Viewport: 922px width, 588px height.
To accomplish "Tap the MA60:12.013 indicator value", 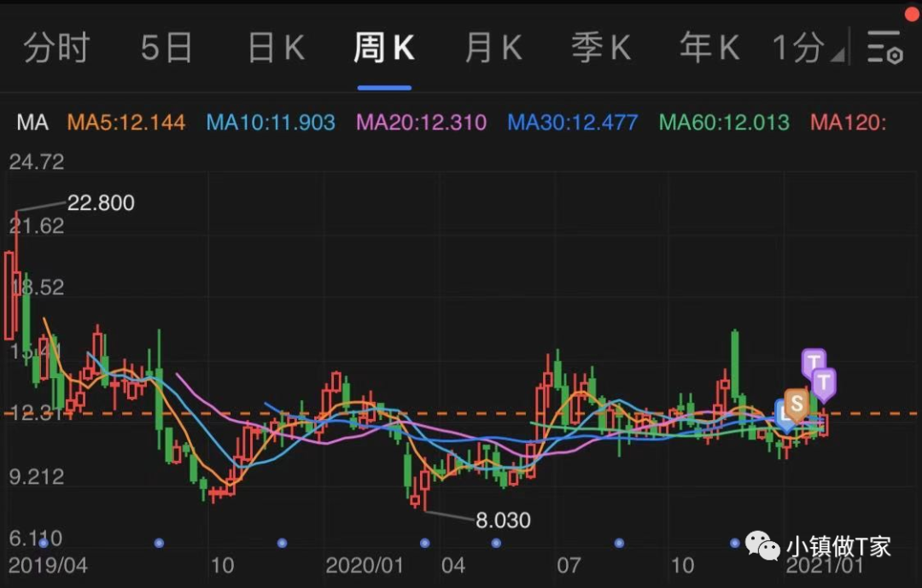I will (725, 122).
